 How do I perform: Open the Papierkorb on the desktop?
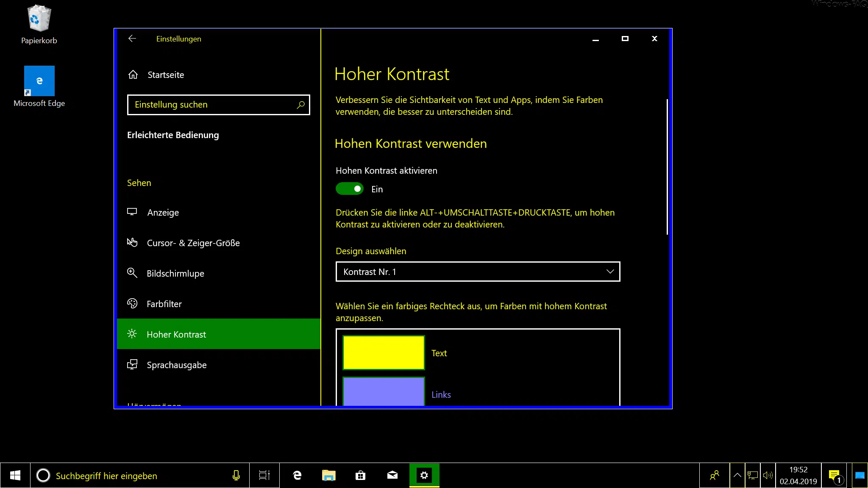pyautogui.click(x=39, y=19)
